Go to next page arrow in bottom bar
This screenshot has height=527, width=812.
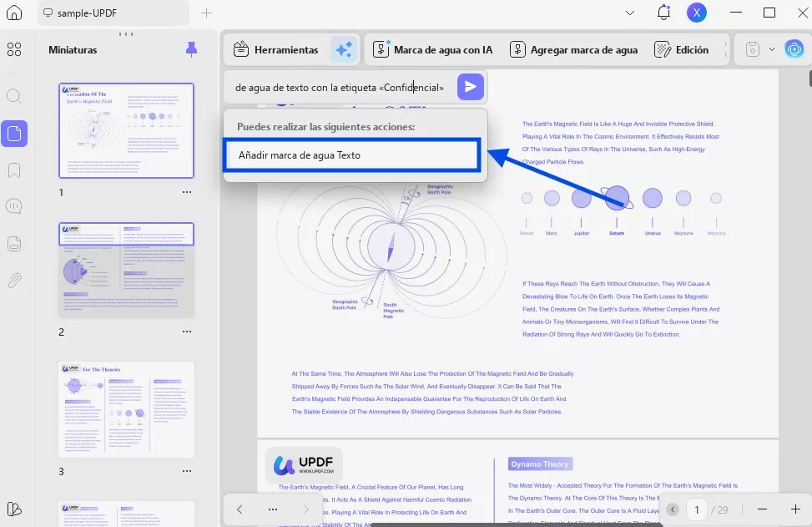coord(305,509)
